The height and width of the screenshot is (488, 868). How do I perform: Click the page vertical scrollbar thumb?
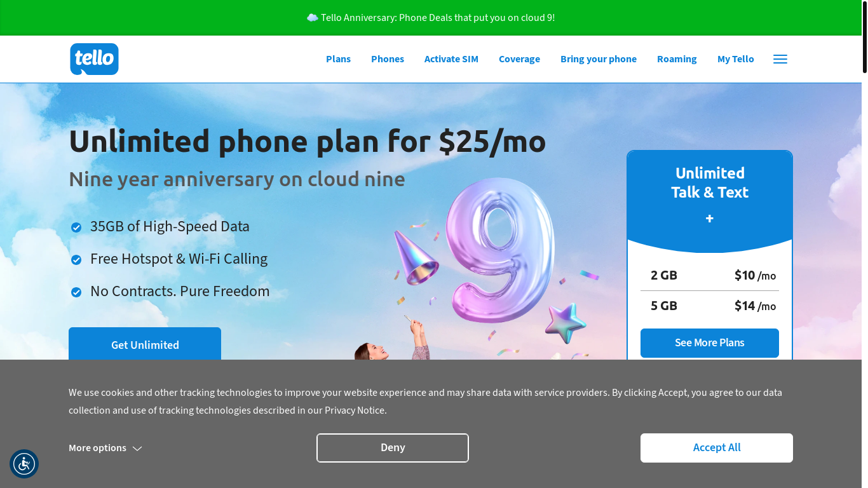tap(865, 37)
